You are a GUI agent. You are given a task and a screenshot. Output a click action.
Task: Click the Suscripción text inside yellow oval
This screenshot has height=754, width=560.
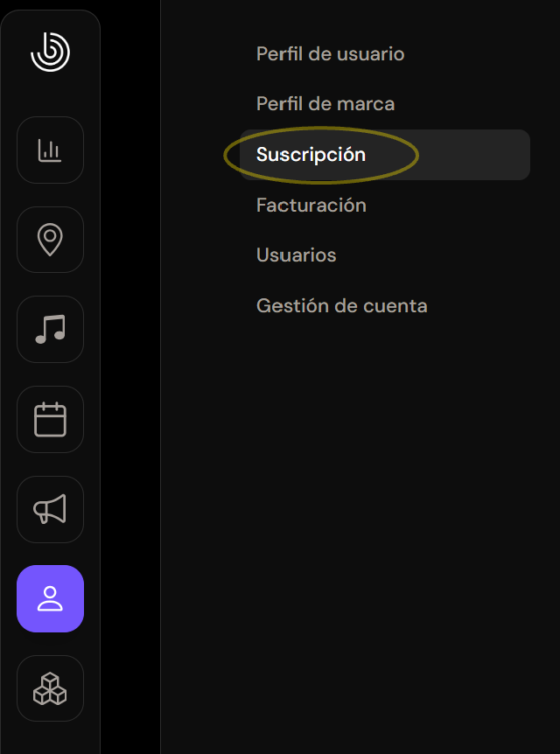[311, 155]
